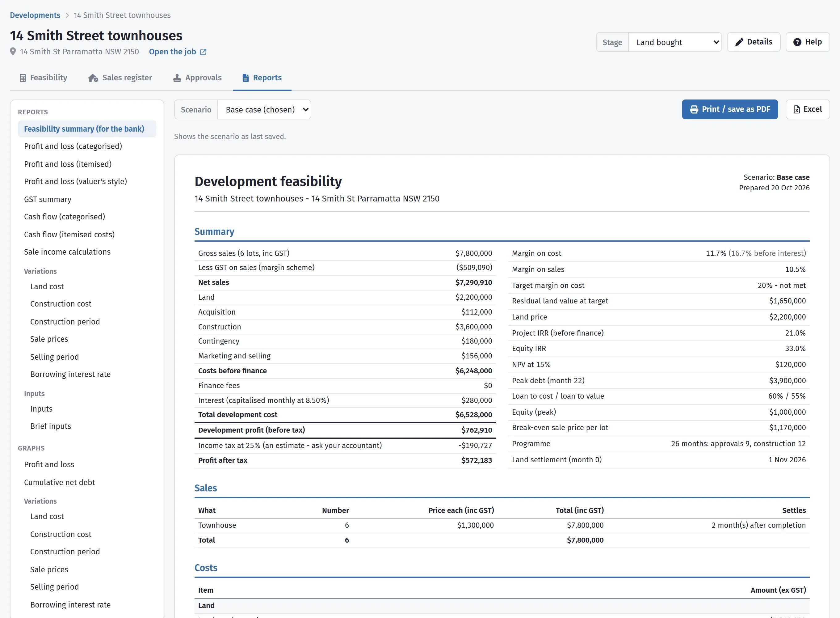The width and height of the screenshot is (840, 618).
Task: Click the Approvals stamp icon
Action: pos(177,78)
